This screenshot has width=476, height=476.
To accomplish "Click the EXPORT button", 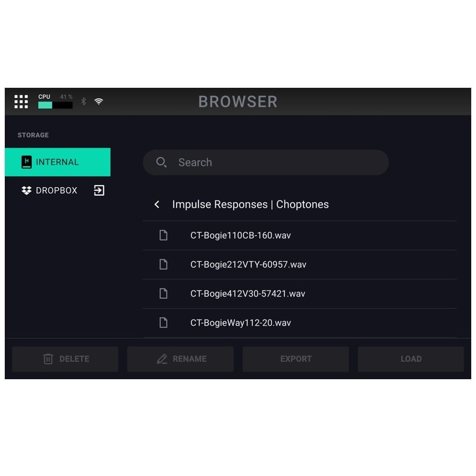I will tap(296, 359).
